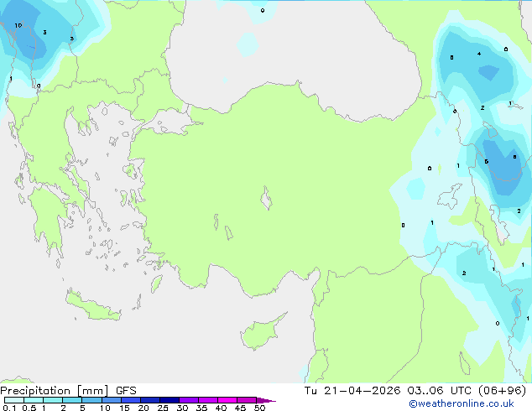The image size is (532, 411).
Task: Click the "4" precipitation value on the map
Action: coord(479,54)
